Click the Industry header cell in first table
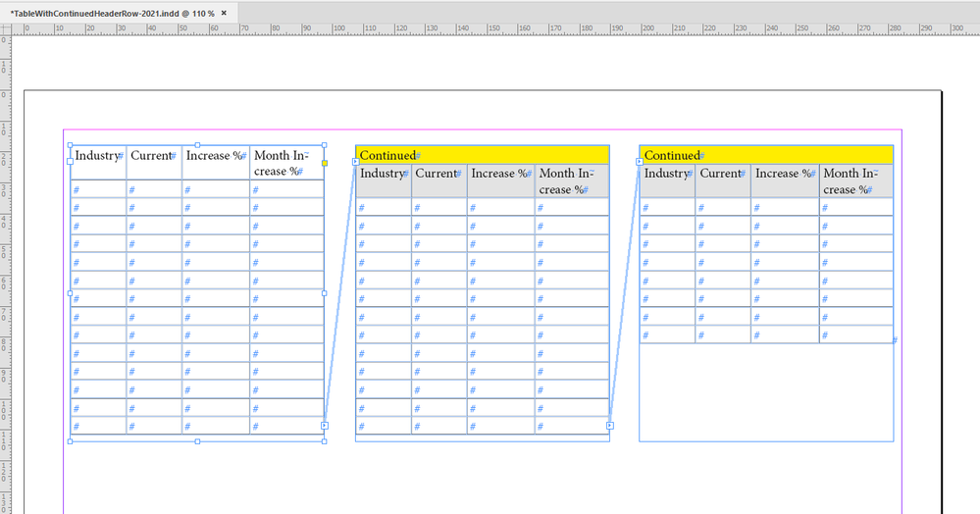 (99, 163)
